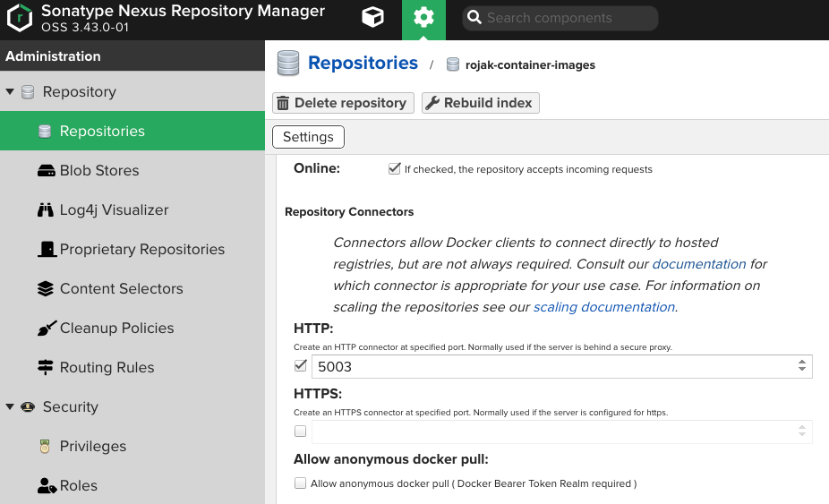829x504 pixels.
Task: Click the Content Selectors layers icon
Action: coord(46,289)
